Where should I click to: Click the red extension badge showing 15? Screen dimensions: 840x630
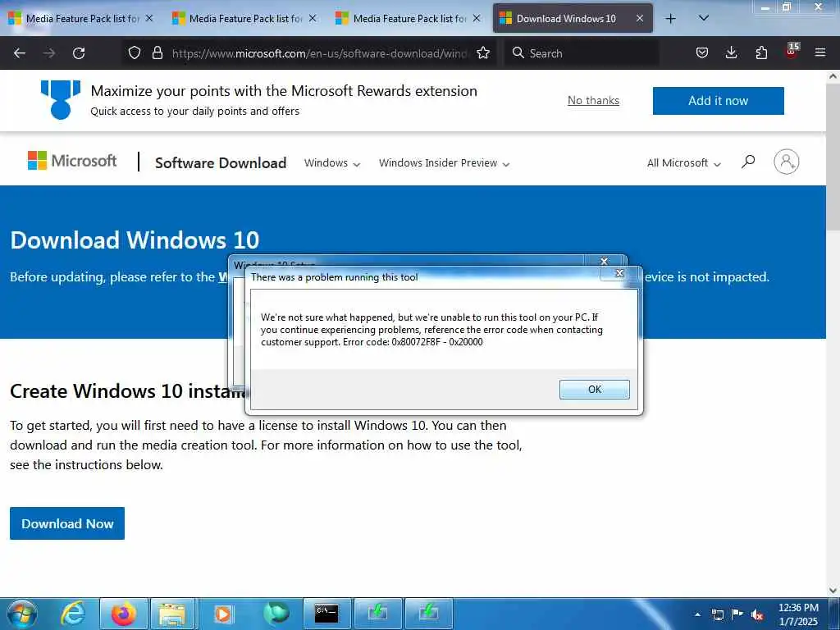pos(792,51)
